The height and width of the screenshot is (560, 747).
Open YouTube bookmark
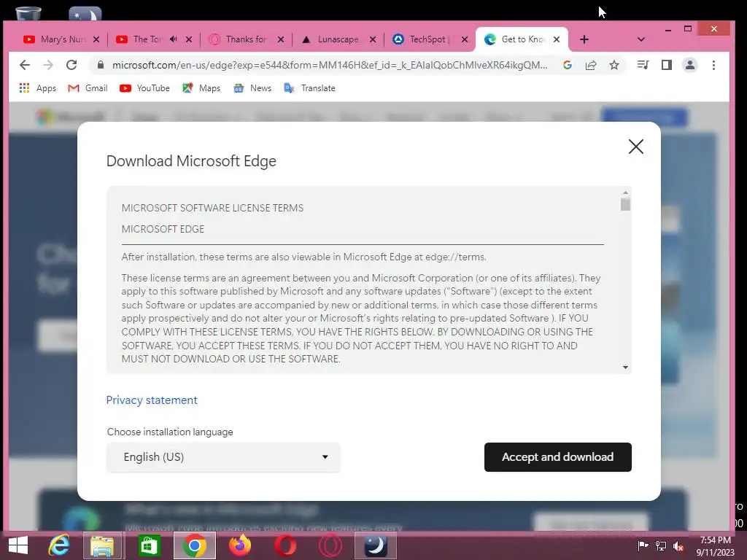coord(145,88)
